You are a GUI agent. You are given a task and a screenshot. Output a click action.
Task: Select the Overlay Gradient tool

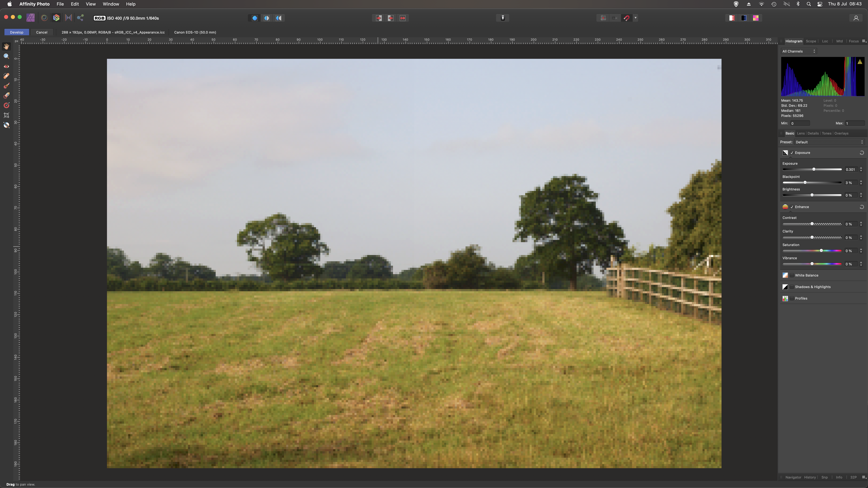(x=6, y=105)
